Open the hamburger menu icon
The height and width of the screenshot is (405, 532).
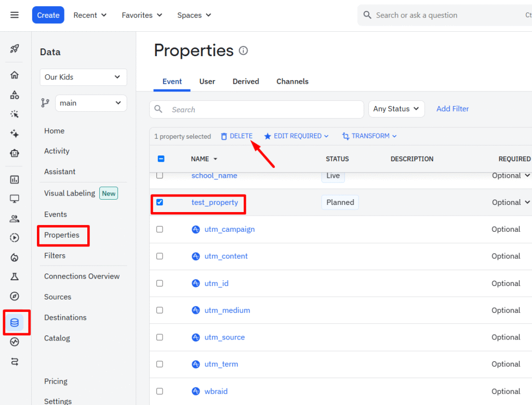pyautogui.click(x=15, y=15)
